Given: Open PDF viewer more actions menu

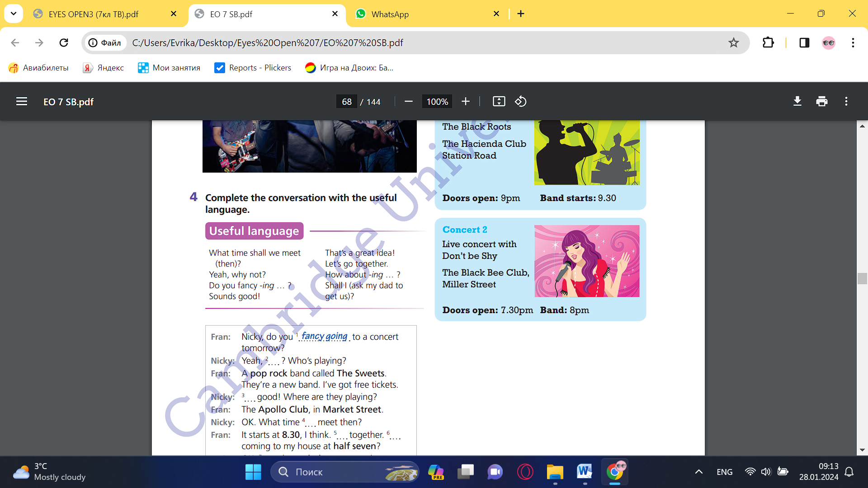Looking at the screenshot, I should pyautogui.click(x=846, y=102).
